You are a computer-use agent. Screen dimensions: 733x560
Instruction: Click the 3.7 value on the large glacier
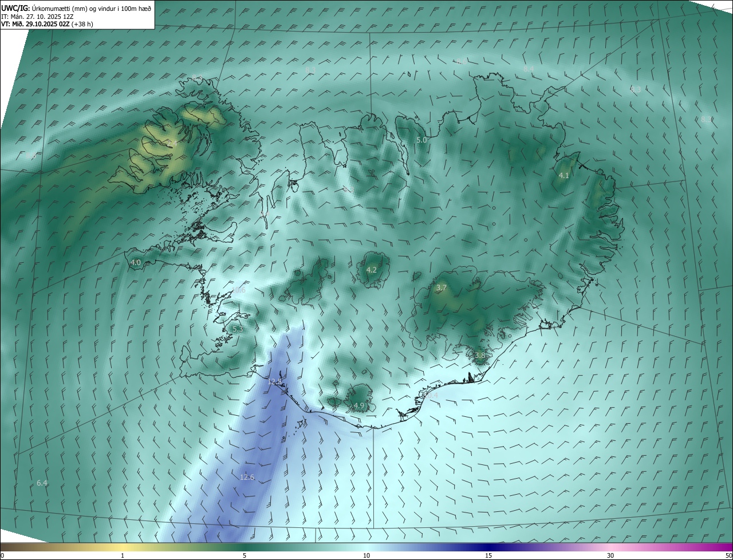click(441, 287)
